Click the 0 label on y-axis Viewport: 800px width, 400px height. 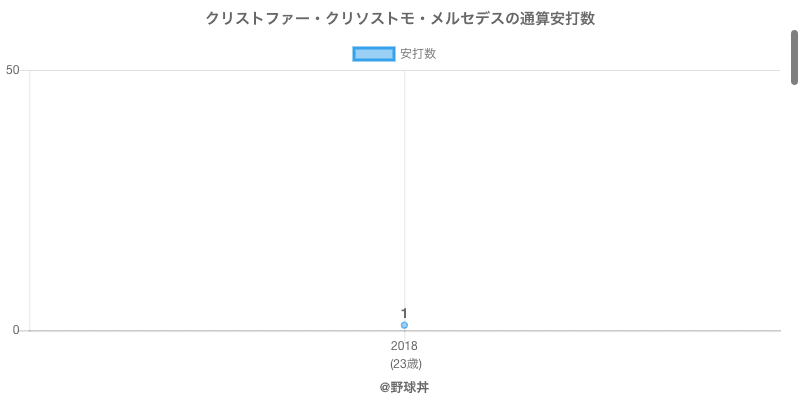point(16,330)
